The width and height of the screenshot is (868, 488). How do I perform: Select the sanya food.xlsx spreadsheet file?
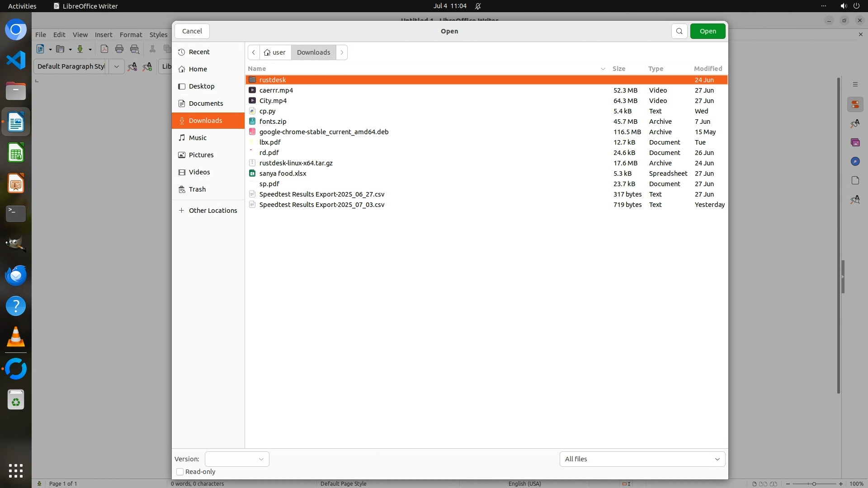tap(283, 174)
